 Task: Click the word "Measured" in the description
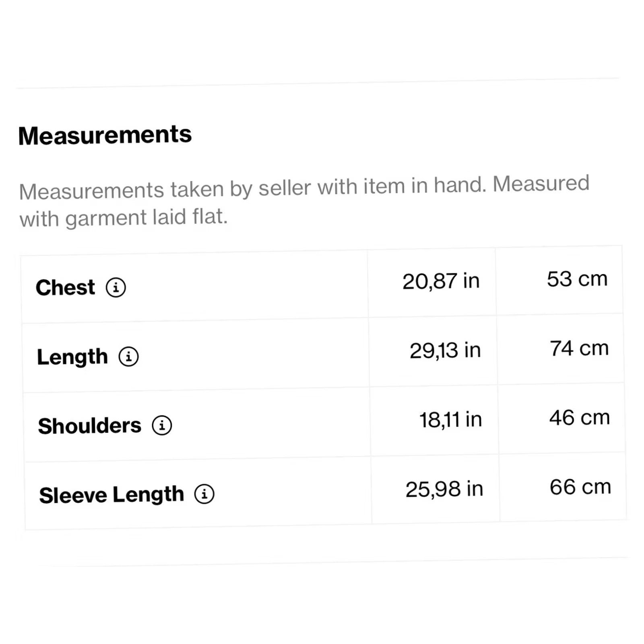point(541,184)
